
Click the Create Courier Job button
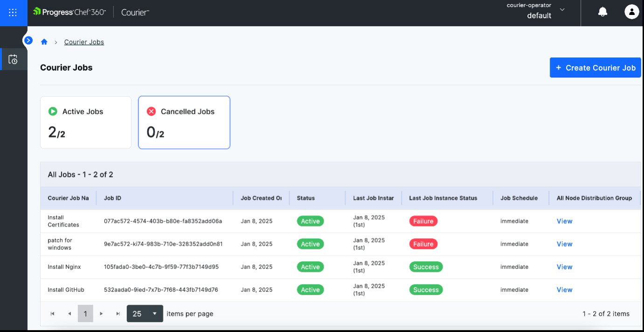(595, 67)
